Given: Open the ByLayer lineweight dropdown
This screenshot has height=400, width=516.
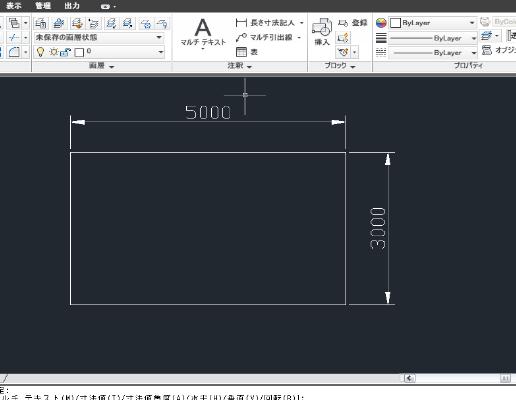Looking at the screenshot, I should pos(474,38).
